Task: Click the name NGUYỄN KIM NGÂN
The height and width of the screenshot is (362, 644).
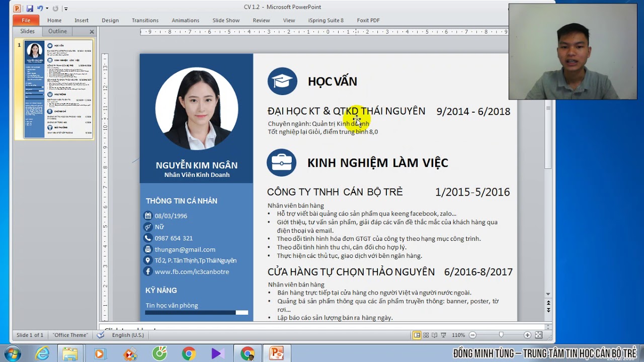Action: (x=197, y=165)
